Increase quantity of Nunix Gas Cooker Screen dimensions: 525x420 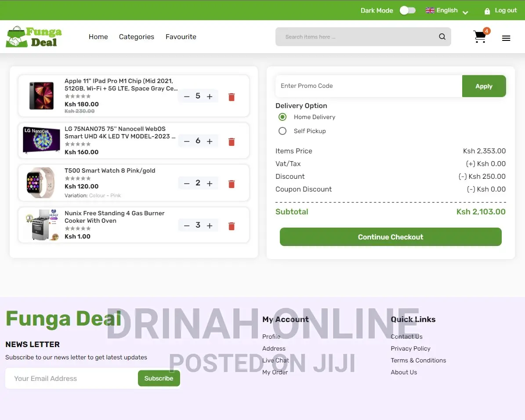tap(210, 226)
